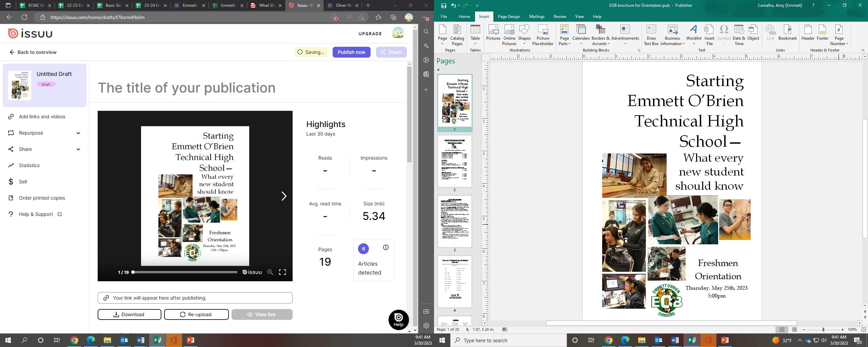Switch to the Home ribbon tab

click(x=464, y=17)
